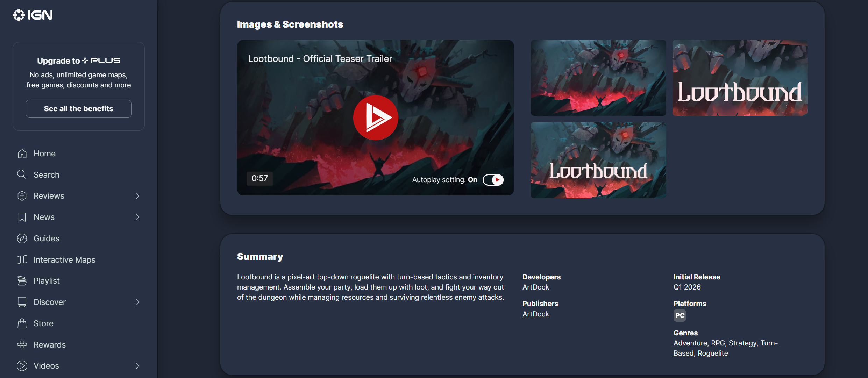The image size is (868, 378).
Task: Click the Discover icon in sidebar
Action: [x=22, y=302]
